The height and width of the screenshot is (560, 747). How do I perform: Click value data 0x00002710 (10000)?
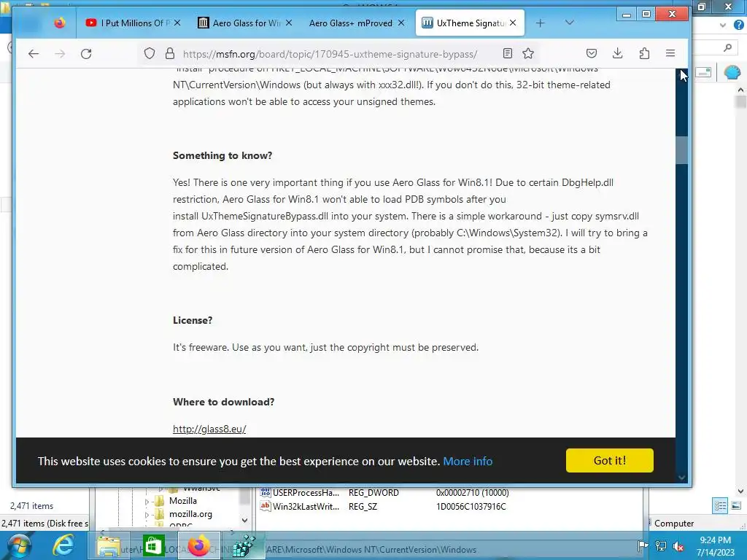[472, 493]
